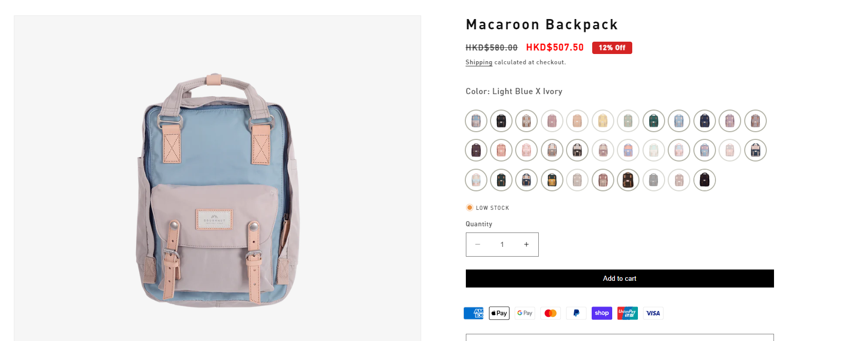This screenshot has width=868, height=341.
Task: Click the Add to cart button
Action: tap(619, 278)
